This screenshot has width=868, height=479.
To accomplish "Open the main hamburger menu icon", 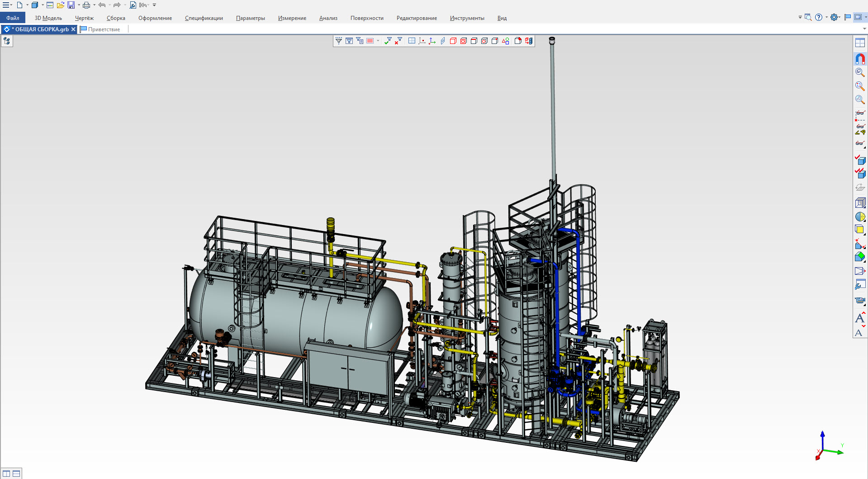I will click(6, 5).
